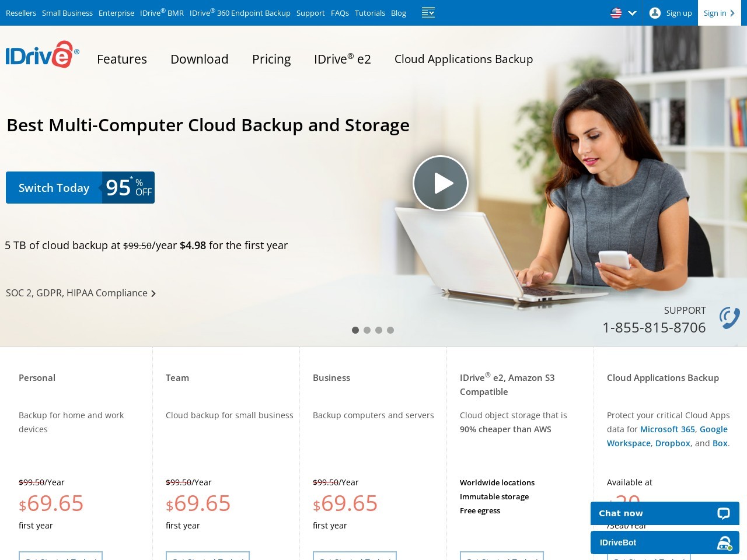Open the Pricing menu item
The height and width of the screenshot is (560, 747).
[x=271, y=59]
